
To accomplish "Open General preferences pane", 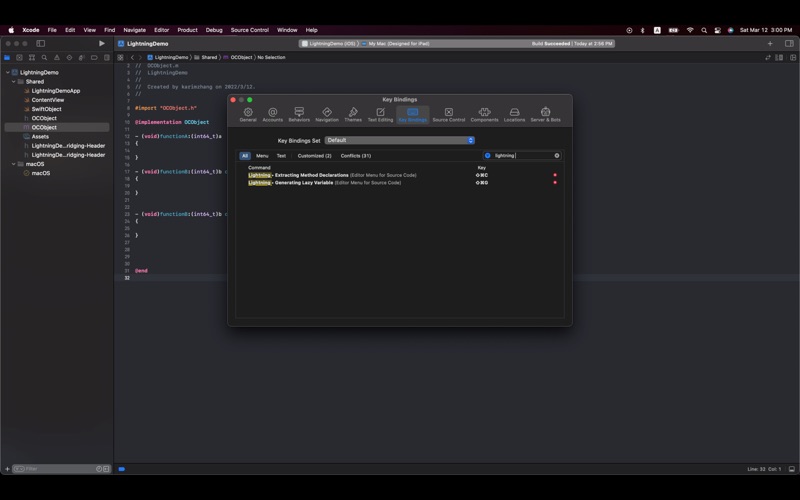I will (x=248, y=115).
